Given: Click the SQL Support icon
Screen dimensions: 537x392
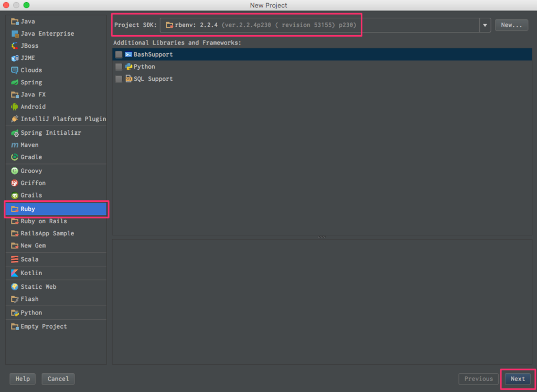Looking at the screenshot, I should [x=129, y=79].
